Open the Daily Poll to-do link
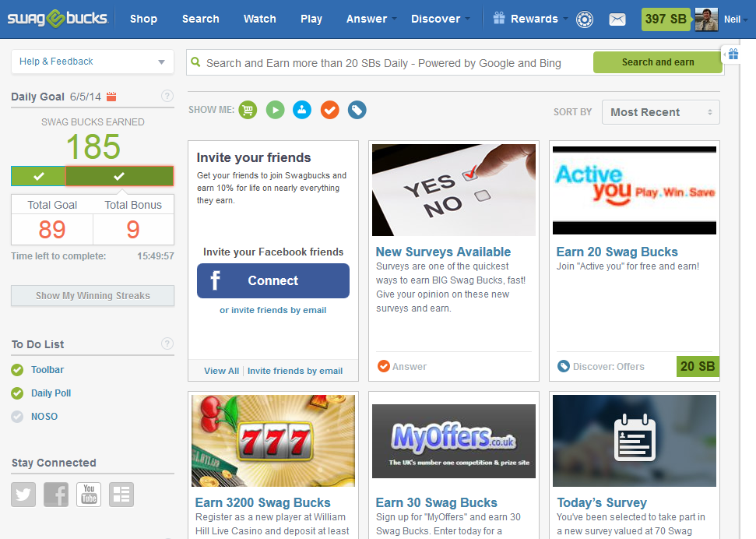This screenshot has height=539, width=756. click(51, 393)
